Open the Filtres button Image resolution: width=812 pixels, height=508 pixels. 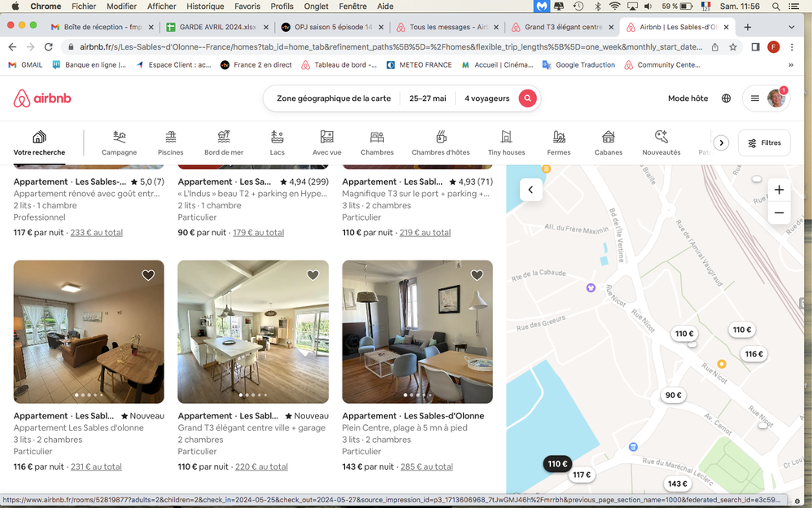pos(764,143)
